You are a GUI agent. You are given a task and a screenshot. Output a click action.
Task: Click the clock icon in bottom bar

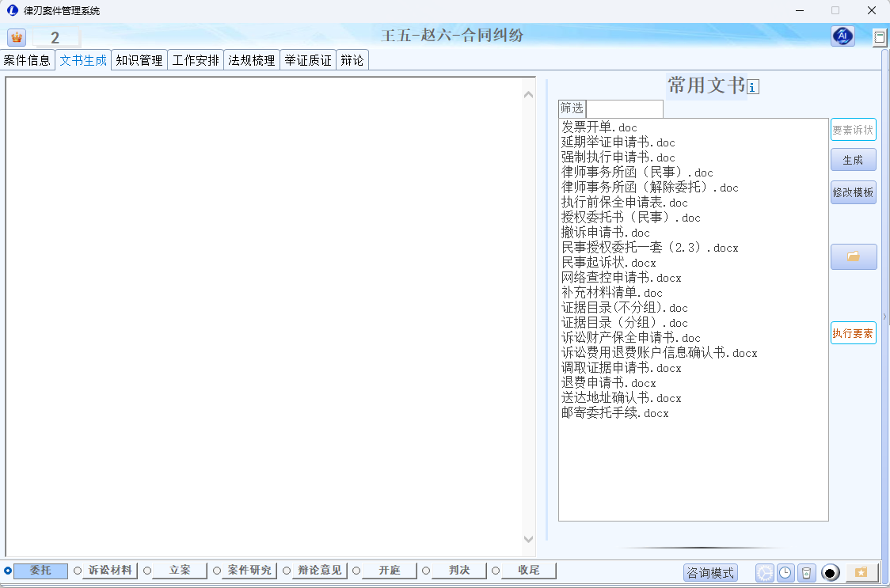pyautogui.click(x=785, y=573)
